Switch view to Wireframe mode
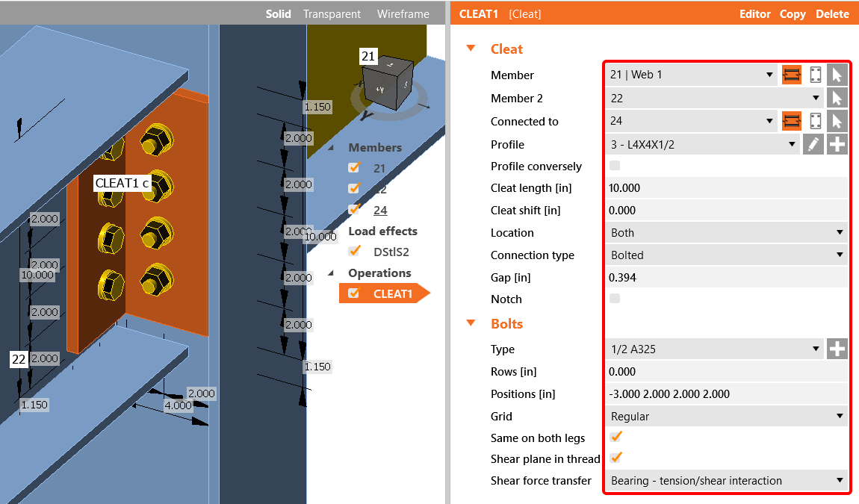 403,14
